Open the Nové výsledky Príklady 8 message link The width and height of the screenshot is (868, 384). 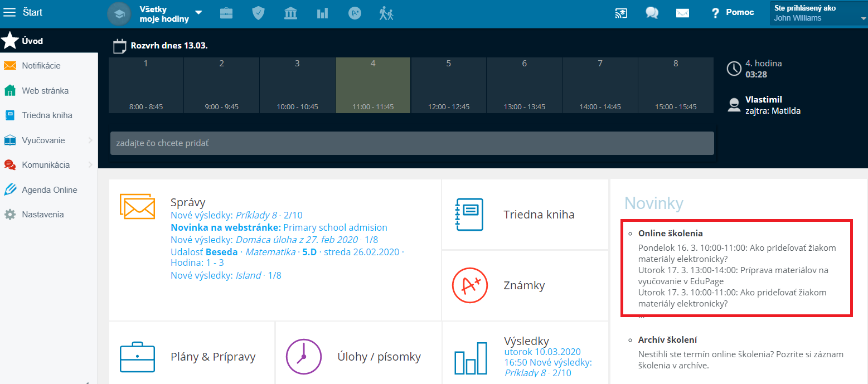(236, 215)
